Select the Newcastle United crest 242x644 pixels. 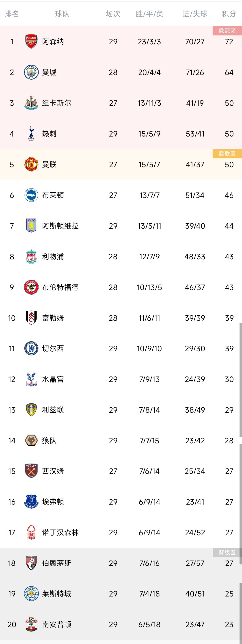[31, 103]
